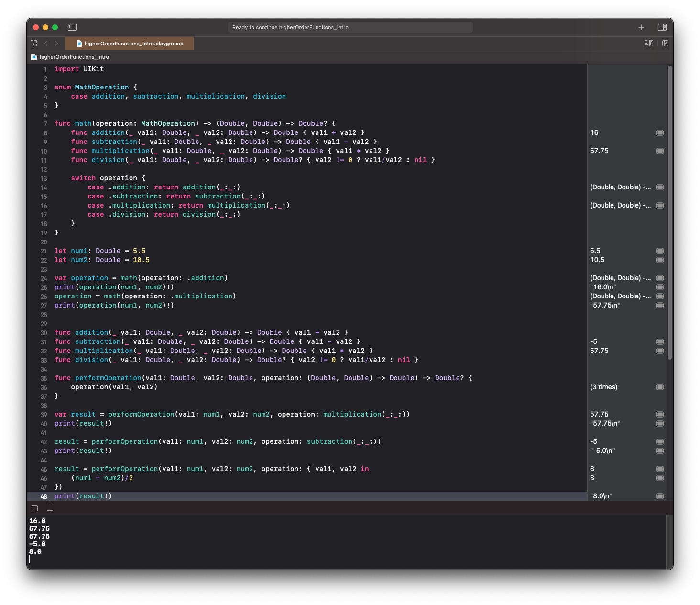
Task: Show quick look for "16.0\n" result
Action: [x=660, y=287]
